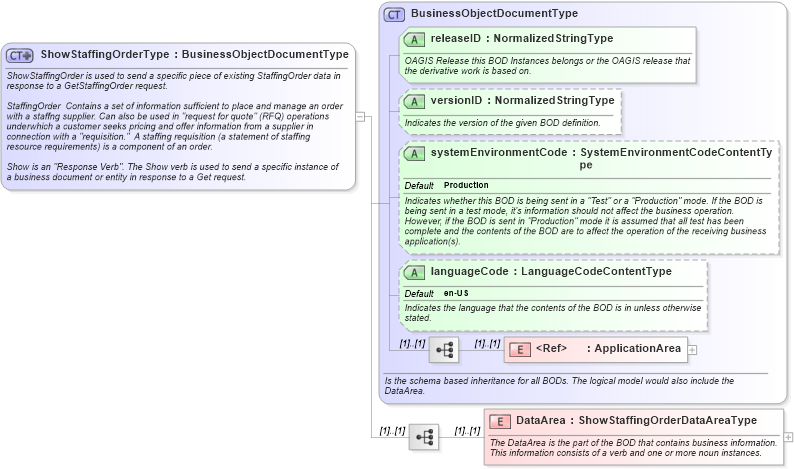Click the releaseID OAGIS Release description

pyautogui.click(x=547, y=66)
